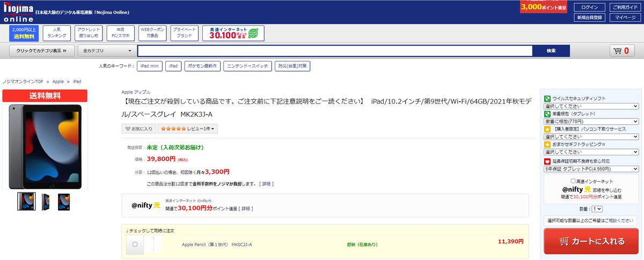Viewport: 644px width, 260px height.
Task: Click the 送料無料 red badge
Action: coord(45,96)
